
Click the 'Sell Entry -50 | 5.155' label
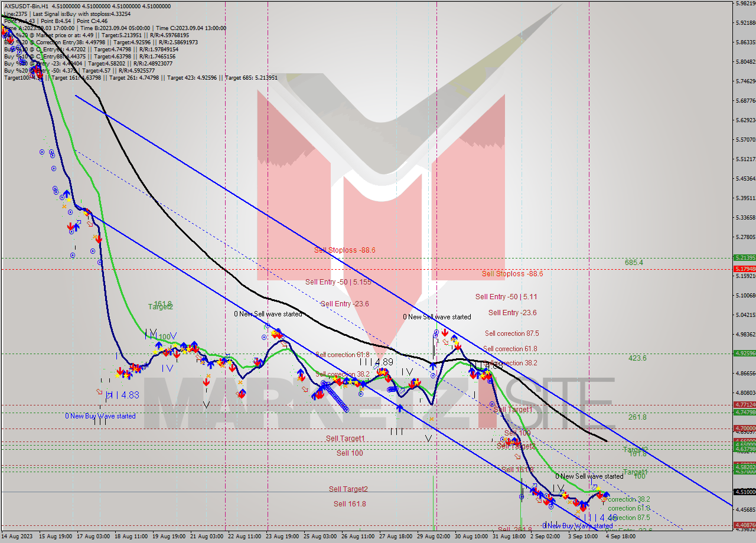338,282
